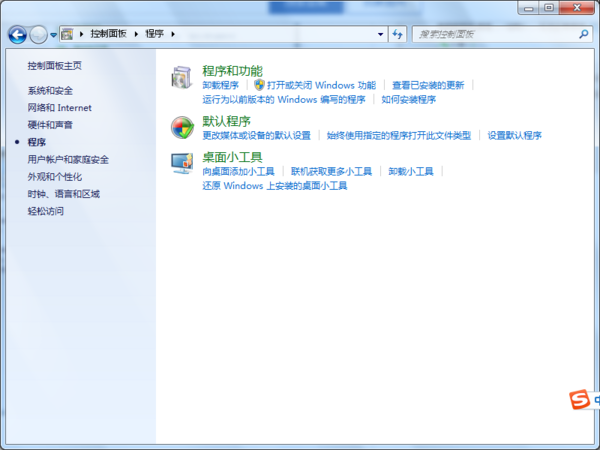Screen dimensions: 600x450
Task: Click the 默认程序 globe checkmark icon
Action: 182,128
